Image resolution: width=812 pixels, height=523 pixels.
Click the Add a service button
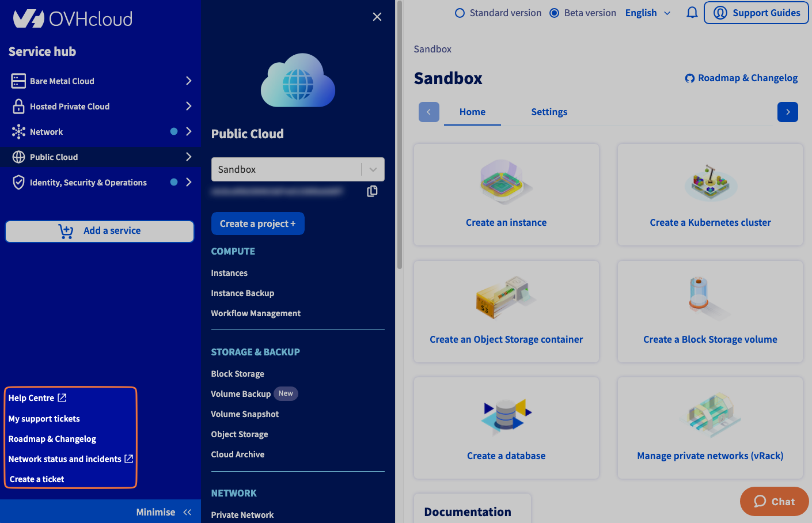click(100, 231)
